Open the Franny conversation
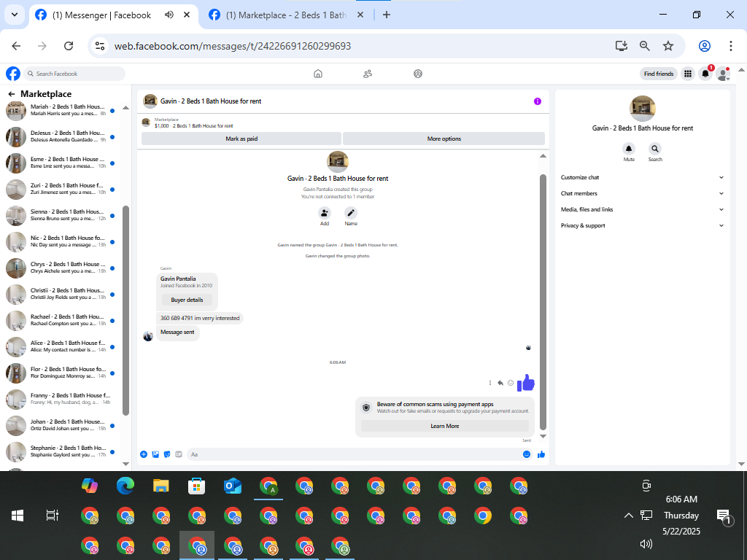 click(x=61, y=399)
